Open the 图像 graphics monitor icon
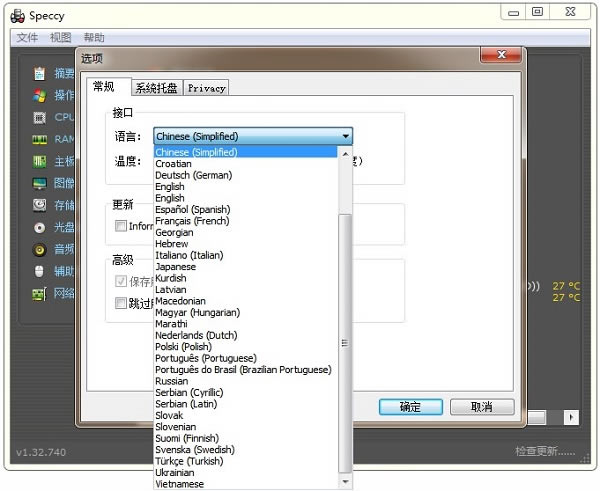The image size is (600, 491). coord(39,183)
